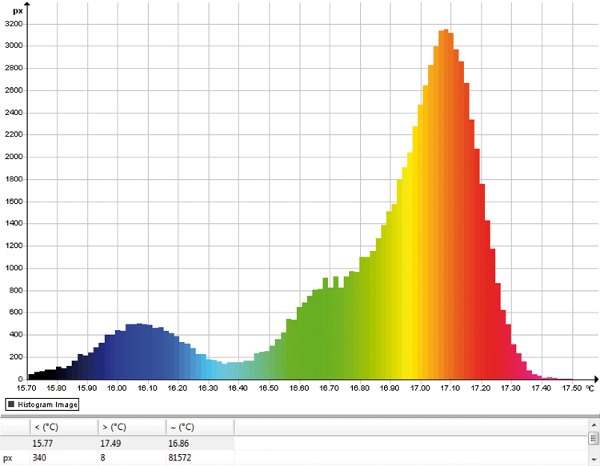Select the 17.49 maximum temperature cell

(x=113, y=441)
